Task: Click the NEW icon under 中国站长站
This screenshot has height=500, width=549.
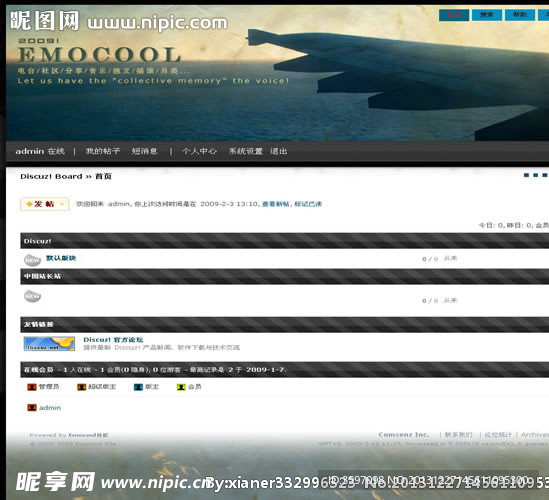Action: pos(33,296)
